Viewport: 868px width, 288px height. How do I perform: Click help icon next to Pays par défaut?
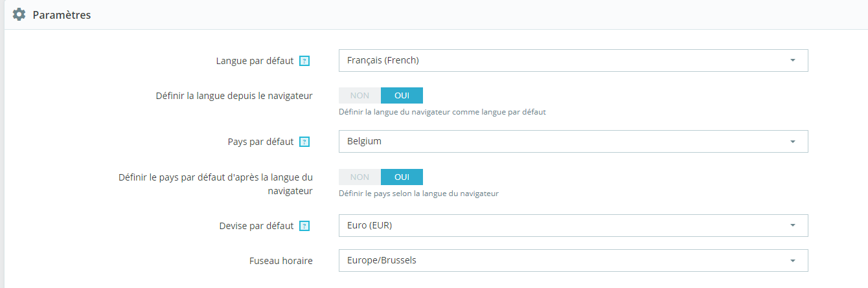304,142
